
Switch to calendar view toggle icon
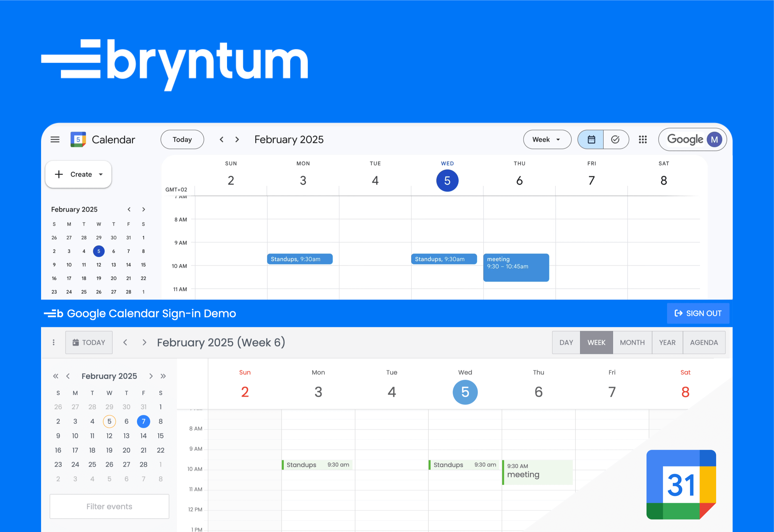(591, 139)
